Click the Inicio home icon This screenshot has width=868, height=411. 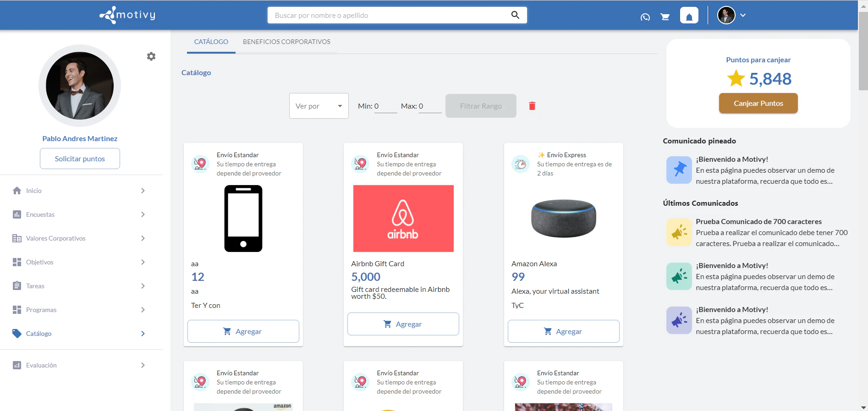point(17,191)
